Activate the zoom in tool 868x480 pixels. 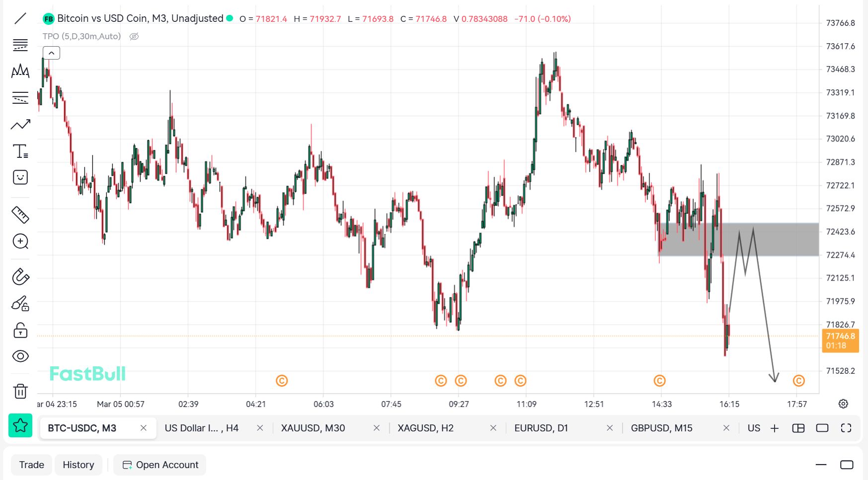[20, 242]
